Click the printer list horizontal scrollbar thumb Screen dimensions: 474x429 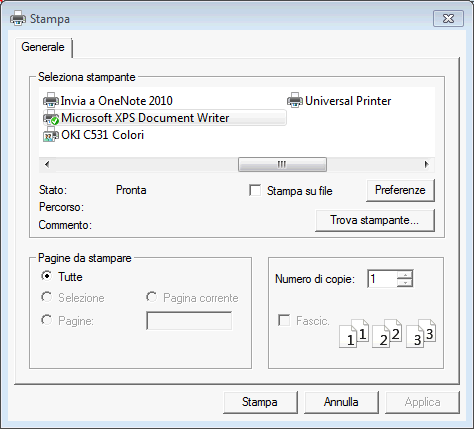coord(282,164)
